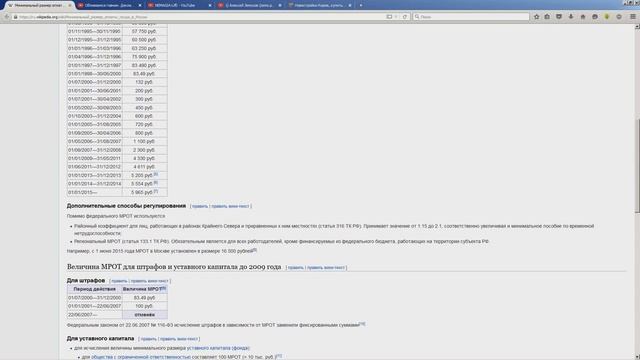The height and width of the screenshot is (360, 640).
Task: Go back with the browser back arrow
Action: pyautogui.click(x=7, y=17)
